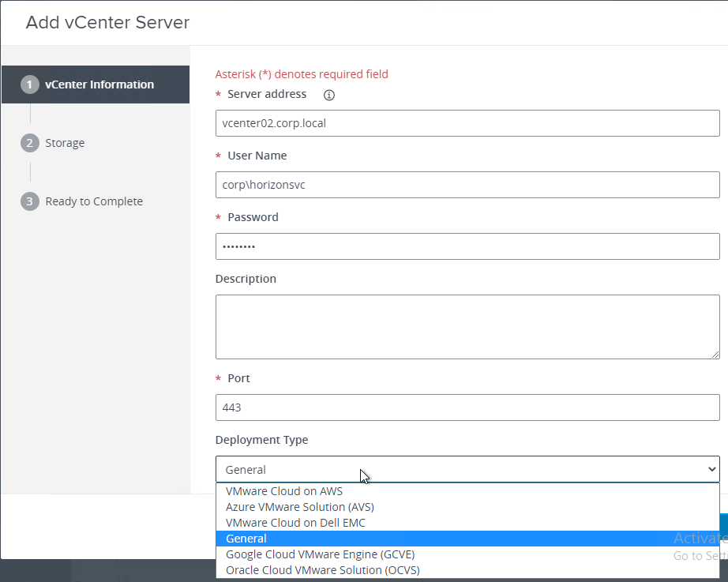
Task: Select the highlighted General option
Action: pos(467,539)
